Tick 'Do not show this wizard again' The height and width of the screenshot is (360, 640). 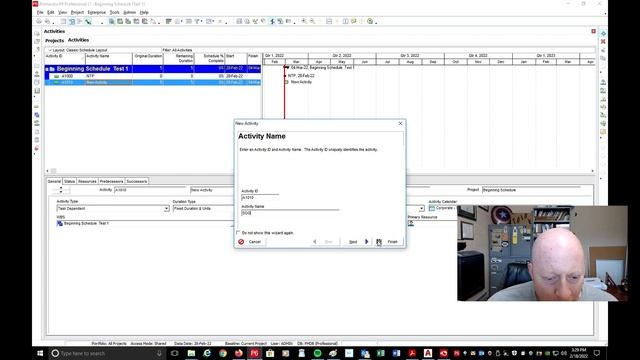238,233
